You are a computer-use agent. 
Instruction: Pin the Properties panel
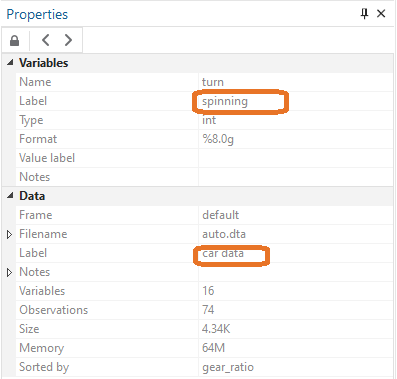tap(364, 14)
